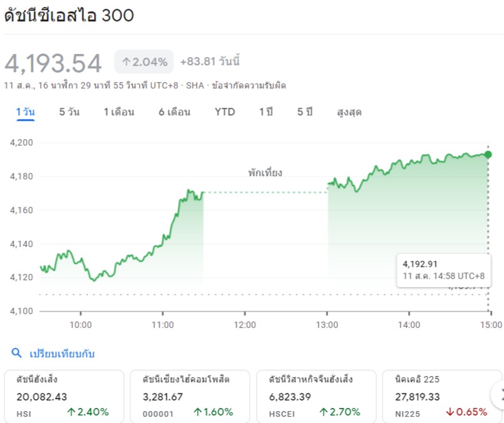Image resolution: width=504 pixels, height=423 pixels.
Task: Show the 5 ปี chart
Action: [x=305, y=112]
